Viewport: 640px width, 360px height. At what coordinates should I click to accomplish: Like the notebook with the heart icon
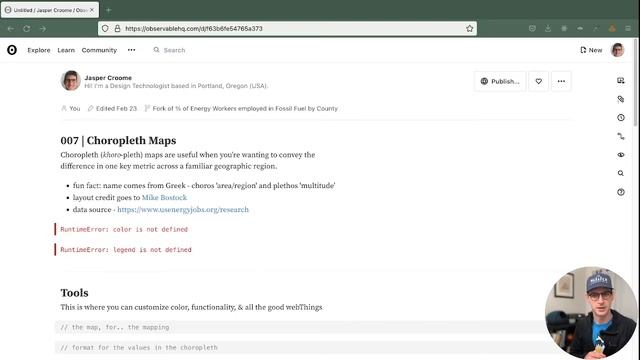pyautogui.click(x=539, y=81)
